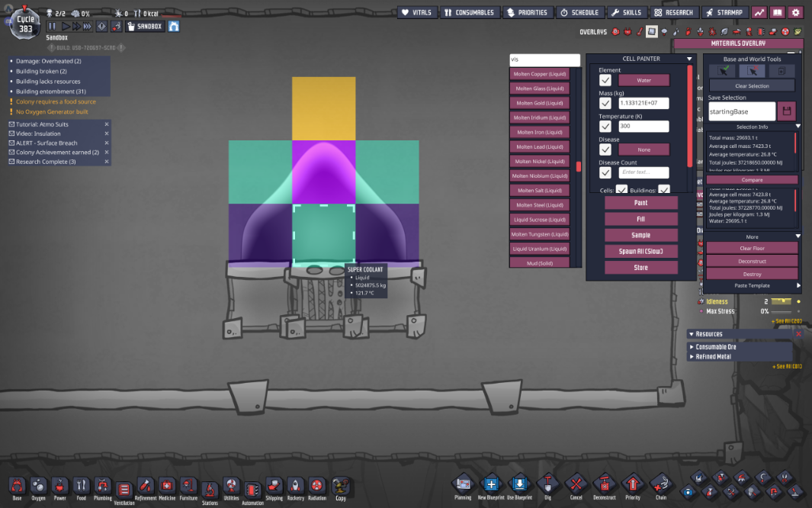
Task: Collapse the Cell Painter panel arrow
Action: tap(689, 59)
